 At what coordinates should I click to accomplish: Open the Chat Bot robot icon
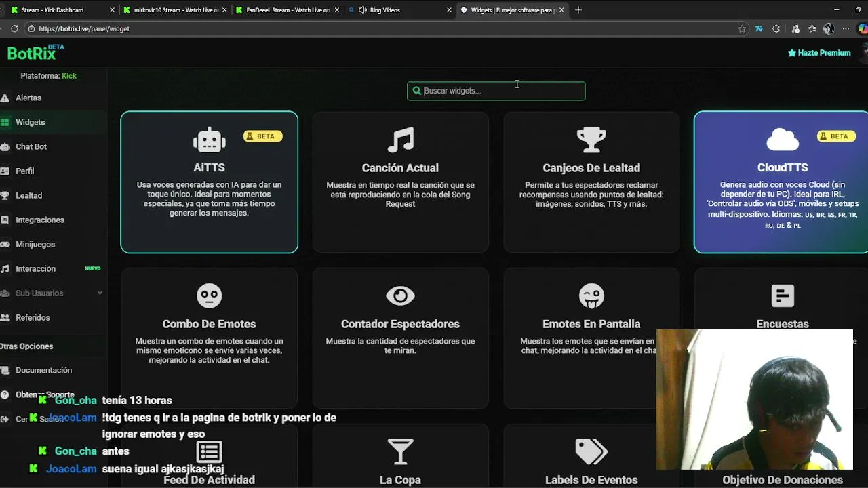(5, 147)
